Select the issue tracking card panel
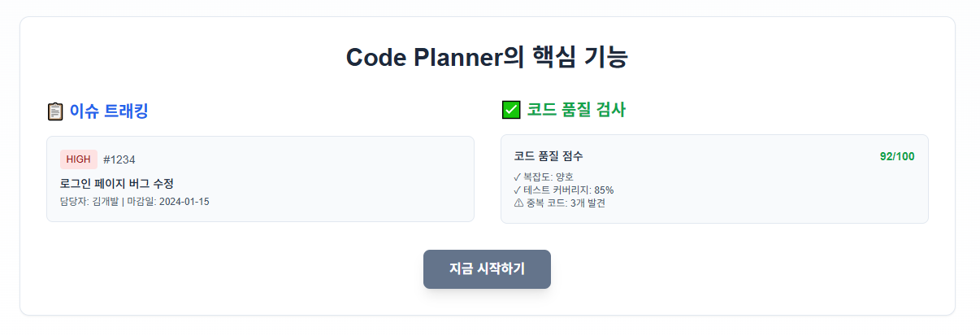The height and width of the screenshot is (336, 980). click(260, 179)
